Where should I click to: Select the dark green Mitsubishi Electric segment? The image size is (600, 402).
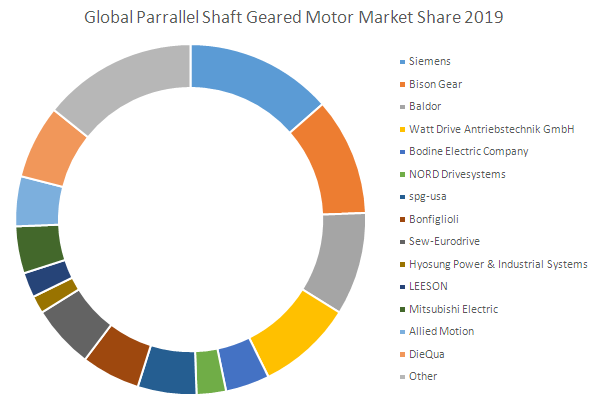pos(40,248)
